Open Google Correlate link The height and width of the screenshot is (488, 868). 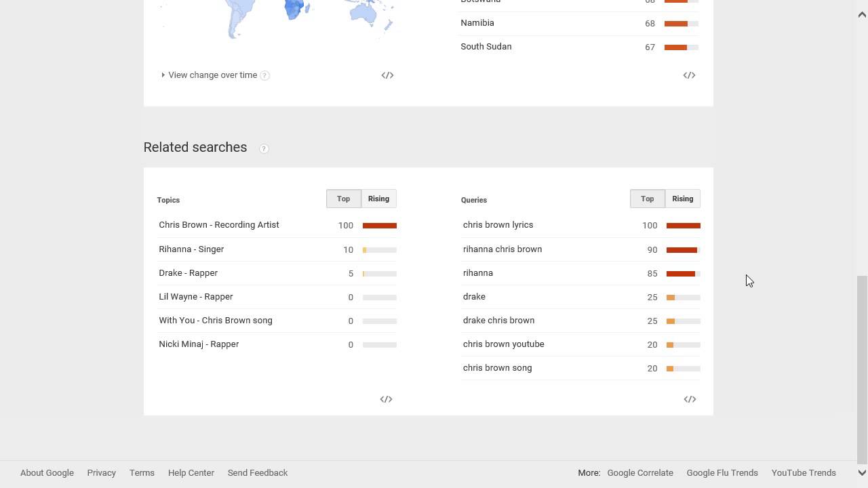(640, 473)
